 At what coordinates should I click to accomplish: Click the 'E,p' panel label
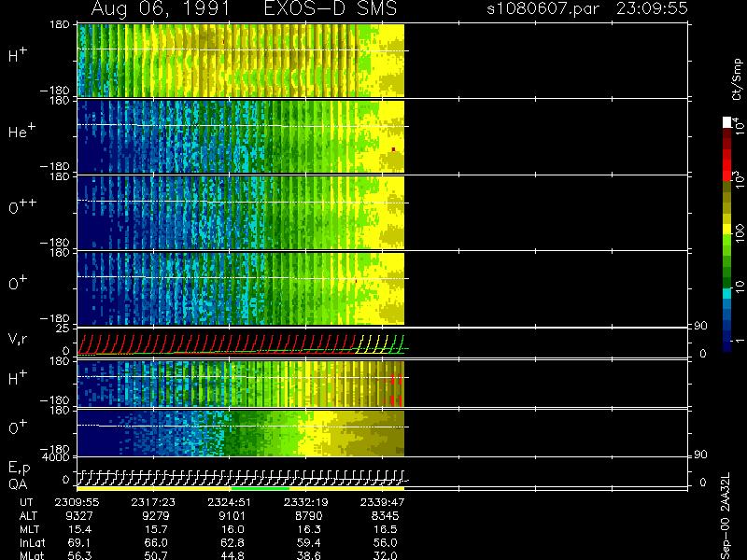point(19,469)
